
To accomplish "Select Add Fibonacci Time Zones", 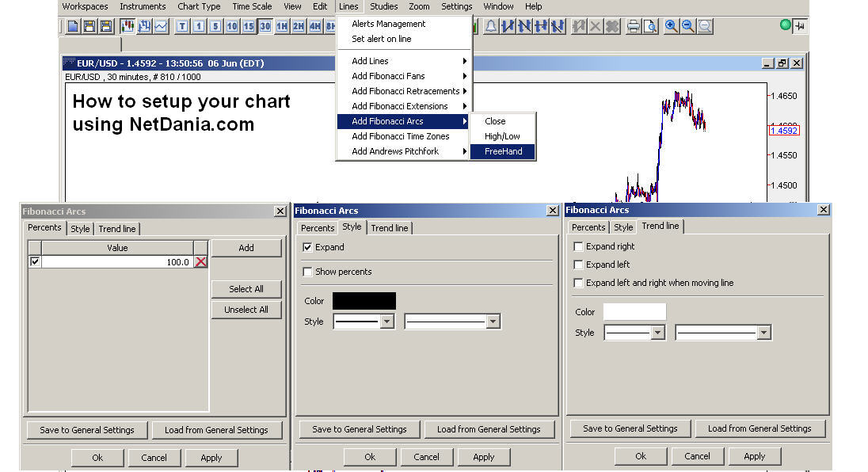I will (x=404, y=136).
